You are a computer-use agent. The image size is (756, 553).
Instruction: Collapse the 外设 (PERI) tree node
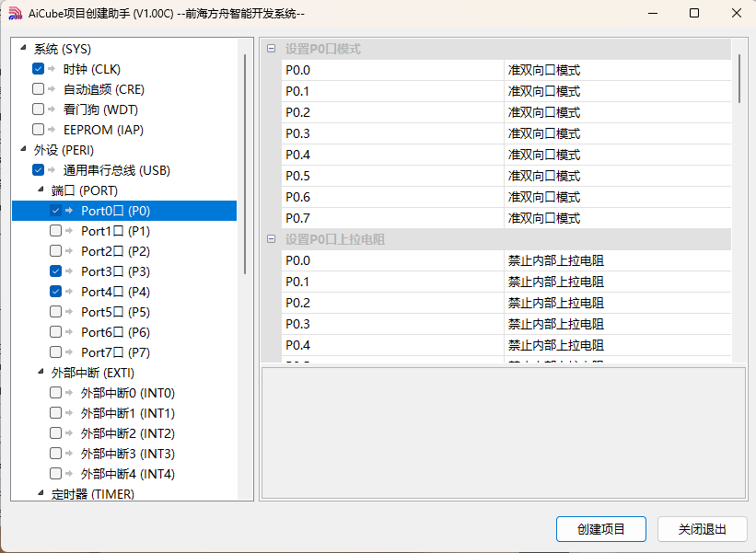(x=23, y=149)
